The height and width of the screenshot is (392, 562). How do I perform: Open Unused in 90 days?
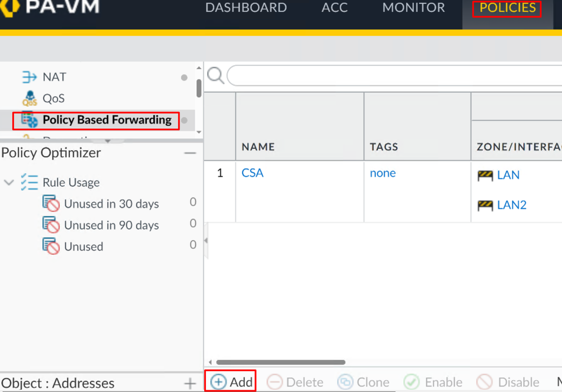pyautogui.click(x=111, y=226)
